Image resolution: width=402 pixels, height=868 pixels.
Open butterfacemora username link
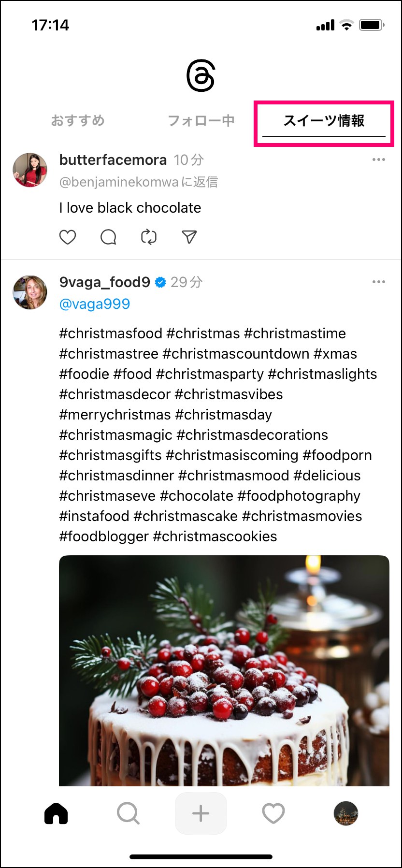[x=113, y=159]
